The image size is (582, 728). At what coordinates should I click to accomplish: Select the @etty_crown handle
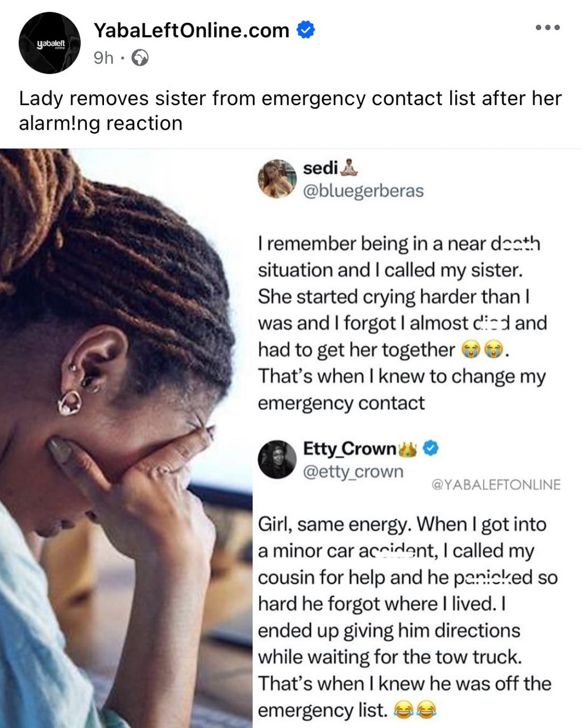[354, 471]
